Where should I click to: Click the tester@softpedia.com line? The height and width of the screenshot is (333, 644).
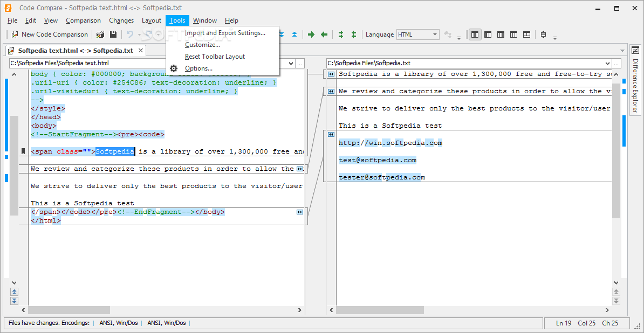(381, 178)
